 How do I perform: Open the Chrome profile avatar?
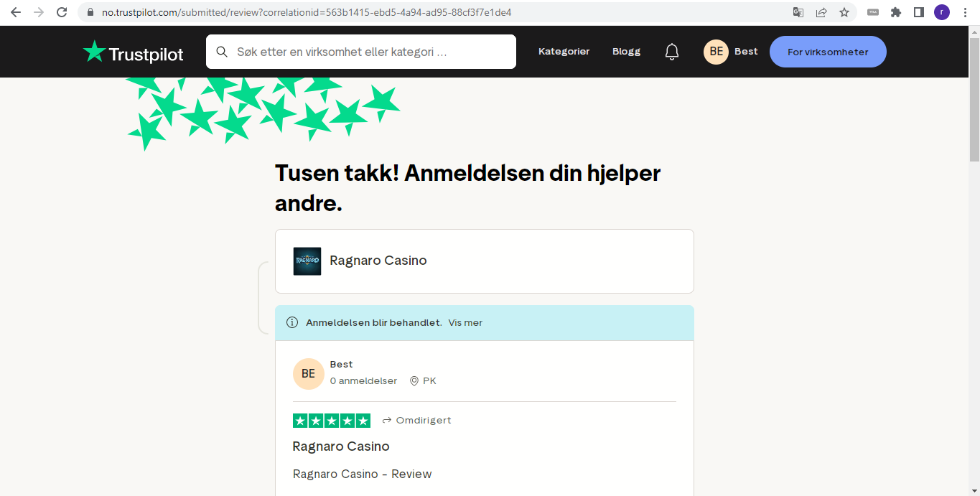click(942, 12)
